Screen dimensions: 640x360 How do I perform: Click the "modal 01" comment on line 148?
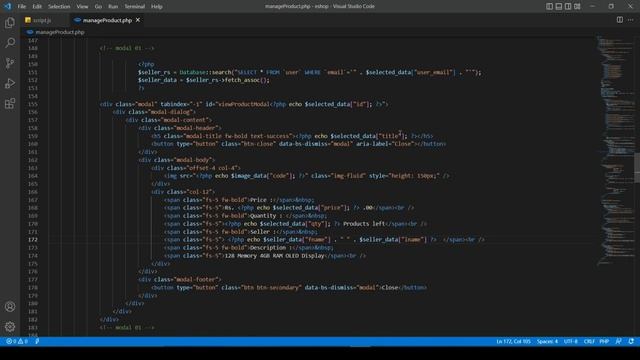(x=127, y=48)
